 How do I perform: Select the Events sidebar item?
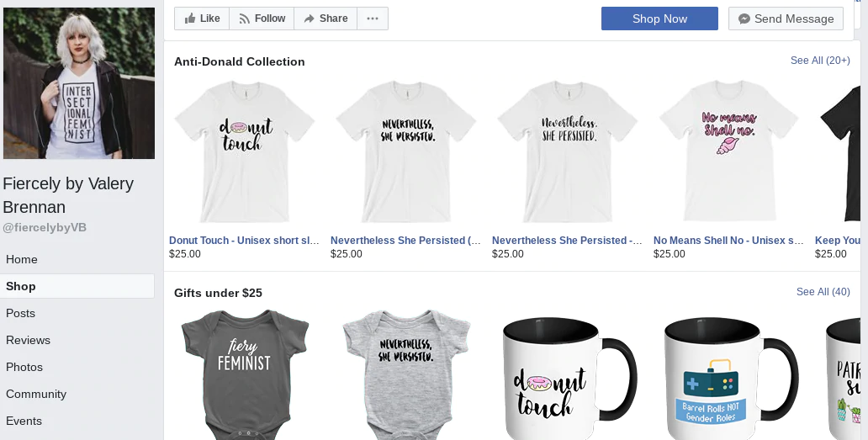point(24,421)
